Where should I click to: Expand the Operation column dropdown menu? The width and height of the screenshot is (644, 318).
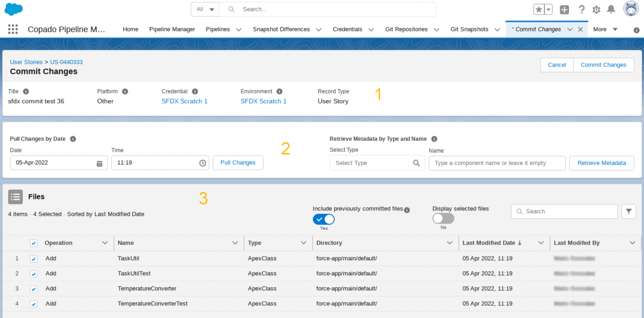105,243
